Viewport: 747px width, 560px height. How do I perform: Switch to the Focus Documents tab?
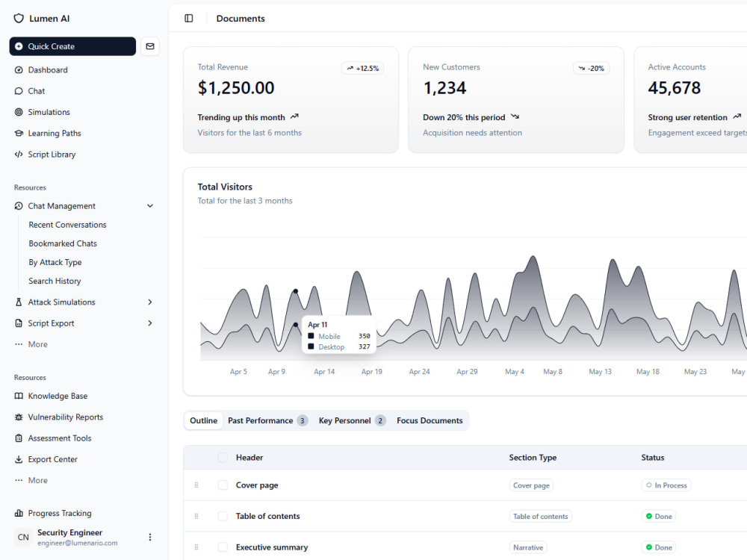point(430,420)
